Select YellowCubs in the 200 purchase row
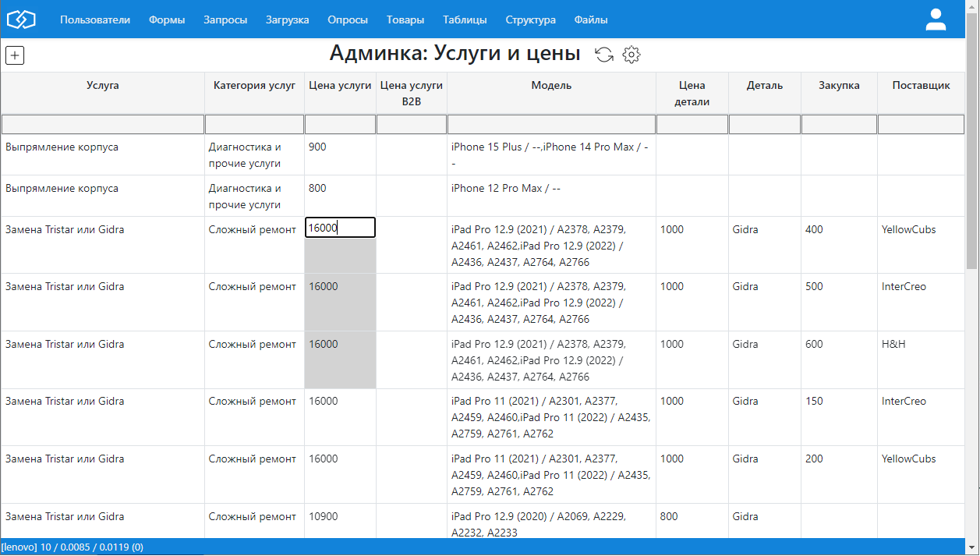 click(x=921, y=474)
